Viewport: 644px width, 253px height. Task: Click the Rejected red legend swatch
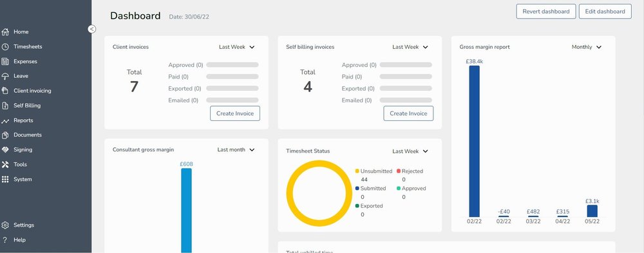[399, 171]
